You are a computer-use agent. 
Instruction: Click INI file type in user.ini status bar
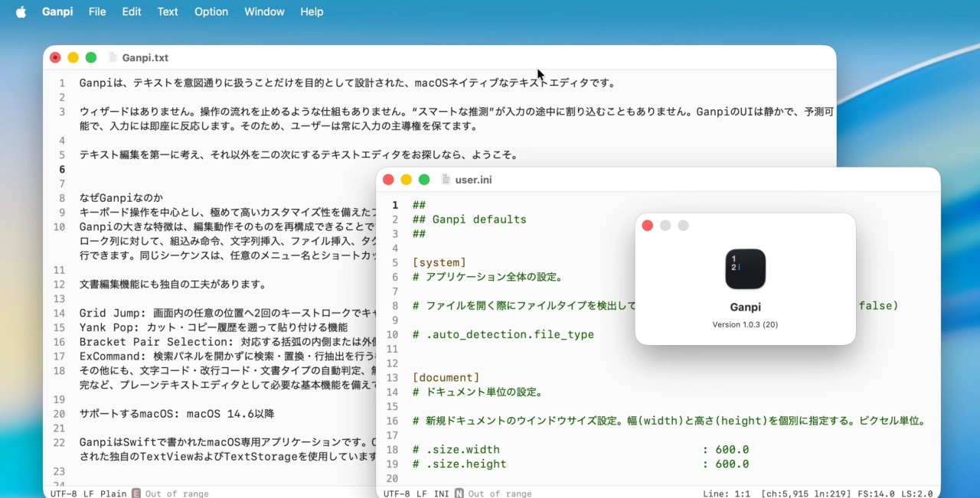(x=442, y=493)
